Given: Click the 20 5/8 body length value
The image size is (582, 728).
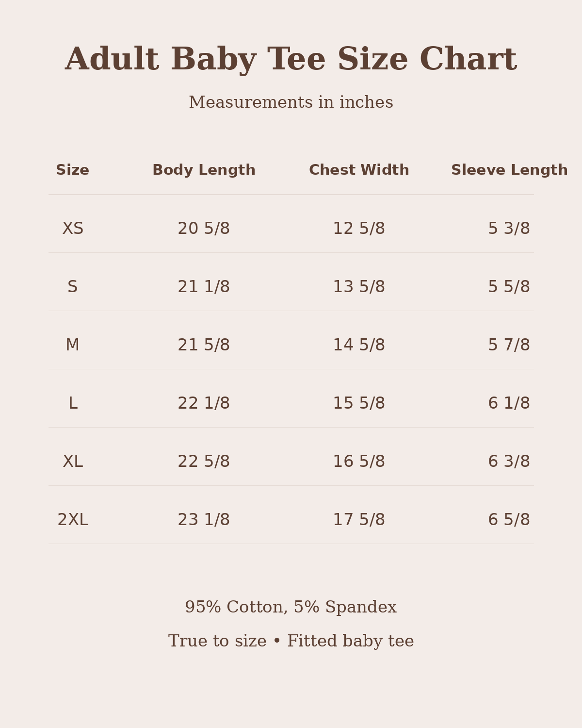Looking at the screenshot, I should coord(204,229).
